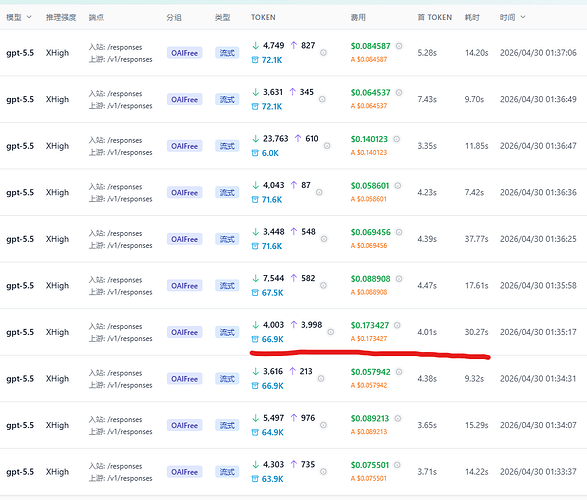The image size is (587, 500).
Task: Click the TOKEN detail icon in the 01:37:06 row
Action: [x=323, y=53]
